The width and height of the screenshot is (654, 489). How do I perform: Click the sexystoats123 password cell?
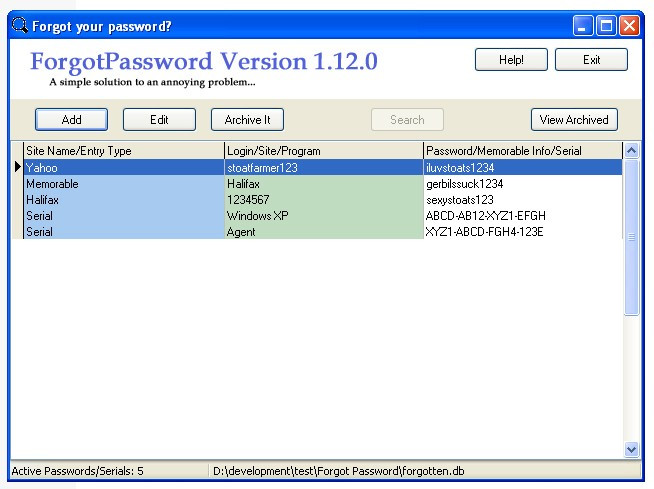523,200
